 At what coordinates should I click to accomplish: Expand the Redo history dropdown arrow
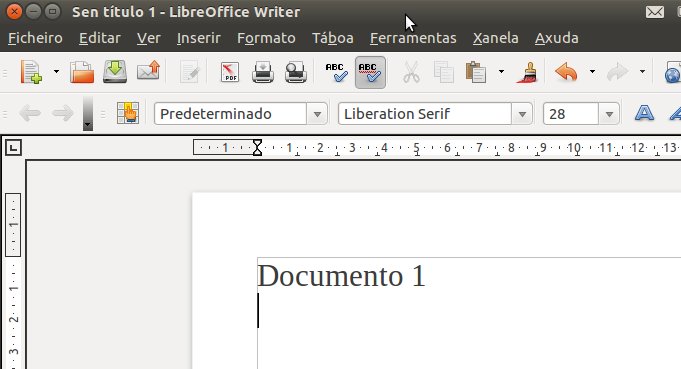(x=642, y=72)
